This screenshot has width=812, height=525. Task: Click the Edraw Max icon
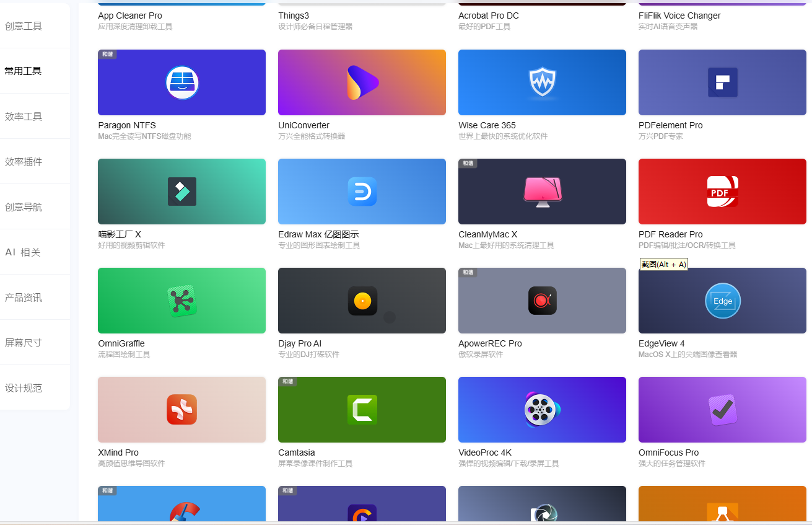point(362,192)
